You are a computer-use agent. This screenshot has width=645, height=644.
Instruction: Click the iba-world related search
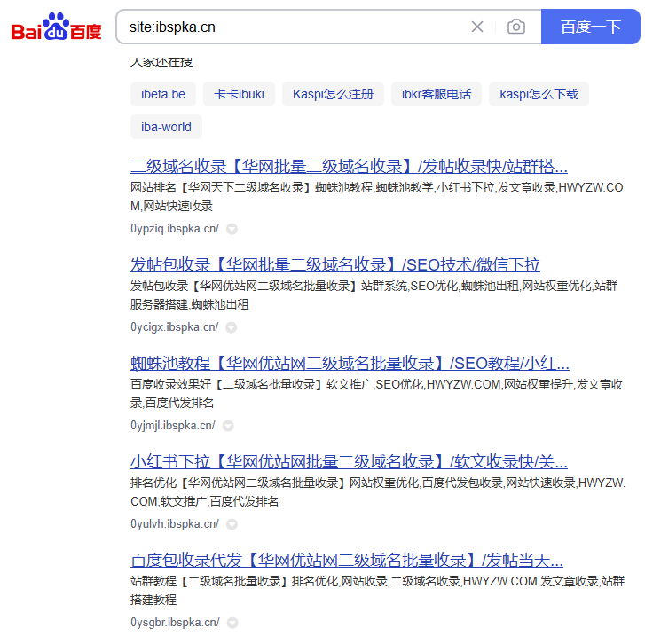click(166, 127)
